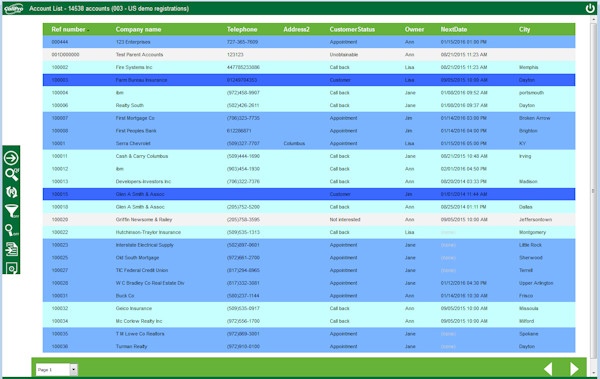The image size is (600, 379).
Task: Click Interstate Electrical Supply company
Action: (145, 245)
